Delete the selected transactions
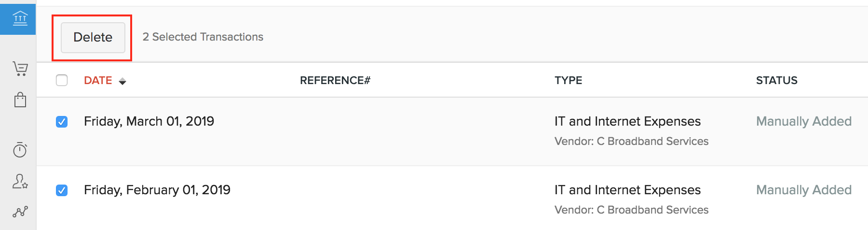The image size is (868, 230). (x=93, y=37)
